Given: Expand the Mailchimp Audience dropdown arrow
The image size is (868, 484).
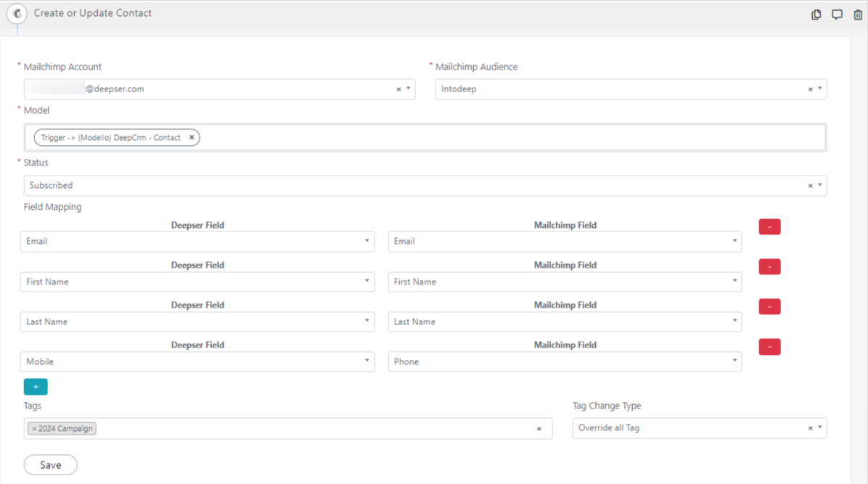Looking at the screenshot, I should point(820,89).
